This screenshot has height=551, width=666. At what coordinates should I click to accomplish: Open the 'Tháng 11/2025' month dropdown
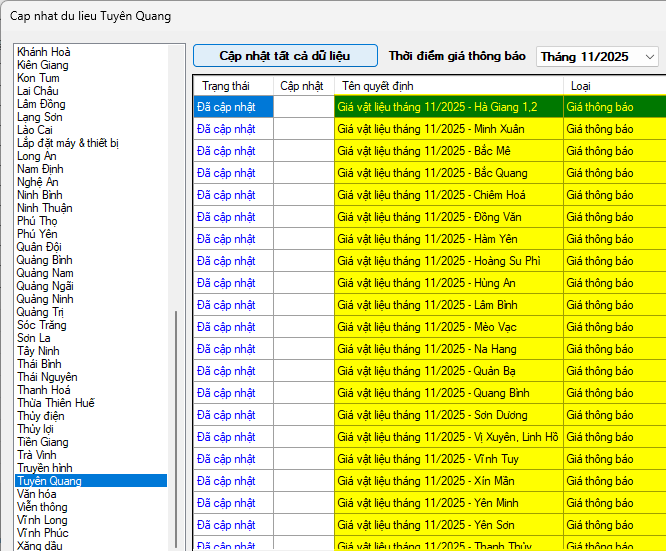tap(597, 57)
